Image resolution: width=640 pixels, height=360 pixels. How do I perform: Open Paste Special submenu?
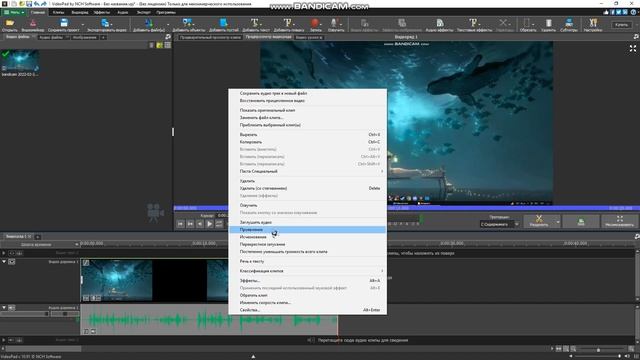tap(308, 171)
